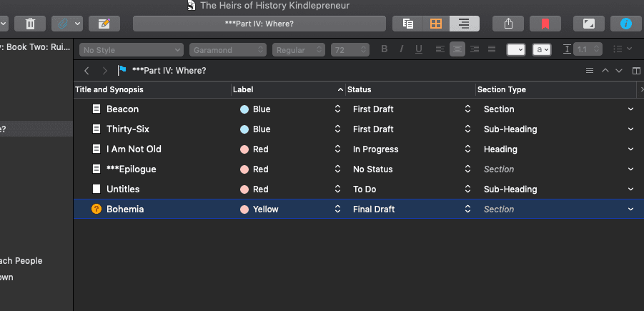Change the To Do status popup
The width and height of the screenshot is (644, 311).
pyautogui.click(x=467, y=189)
